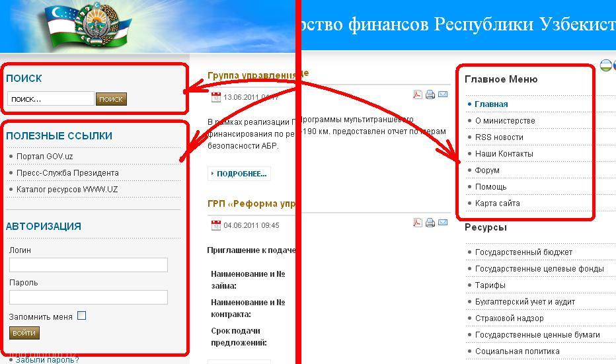This screenshot has width=616, height=364.
Task: Click the Uzbek flag language icon
Action: coord(605,65)
